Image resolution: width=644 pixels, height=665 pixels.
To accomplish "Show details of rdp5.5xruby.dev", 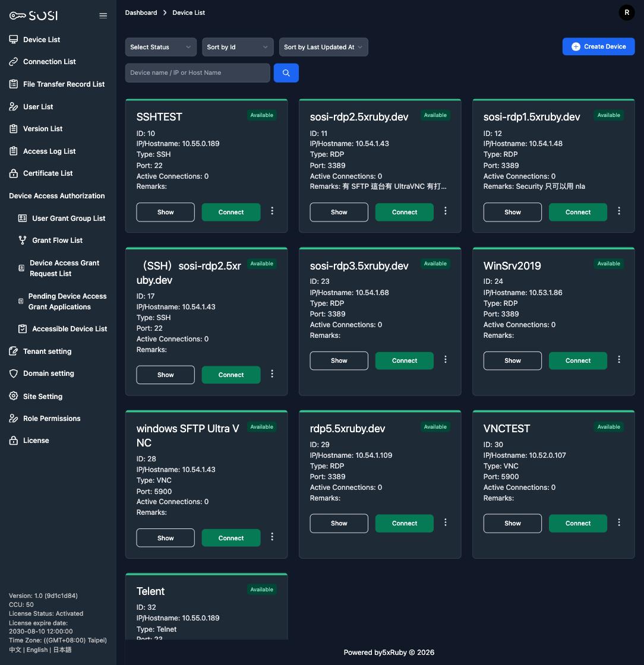I will [x=339, y=523].
